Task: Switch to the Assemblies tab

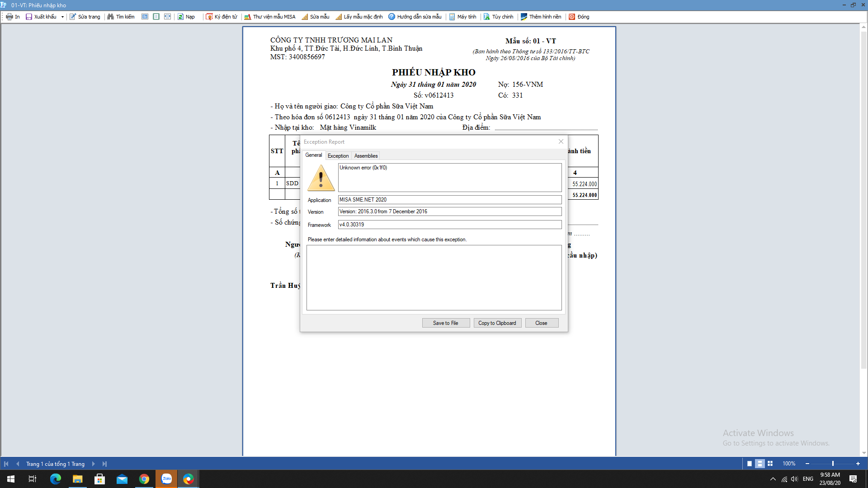Action: [x=366, y=156]
